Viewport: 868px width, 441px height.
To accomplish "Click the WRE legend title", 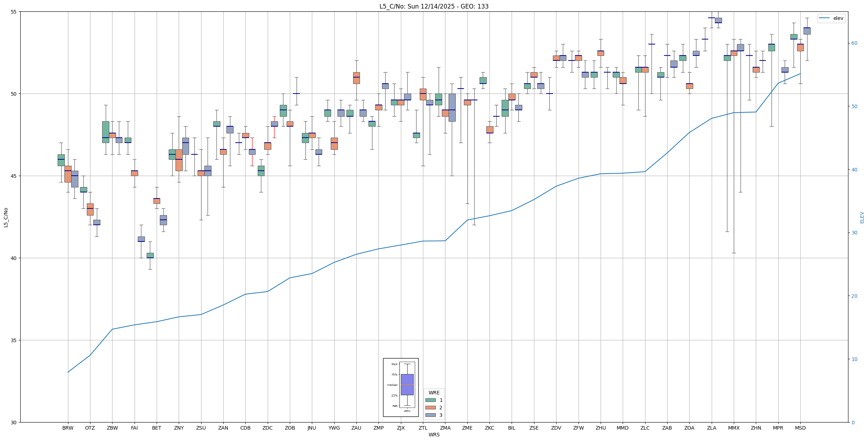I will coord(434,393).
